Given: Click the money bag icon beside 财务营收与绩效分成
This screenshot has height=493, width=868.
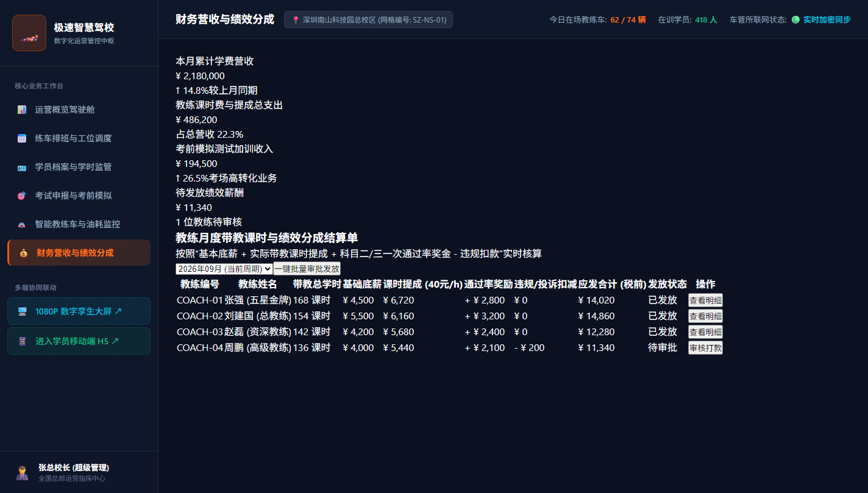Looking at the screenshot, I should (24, 253).
